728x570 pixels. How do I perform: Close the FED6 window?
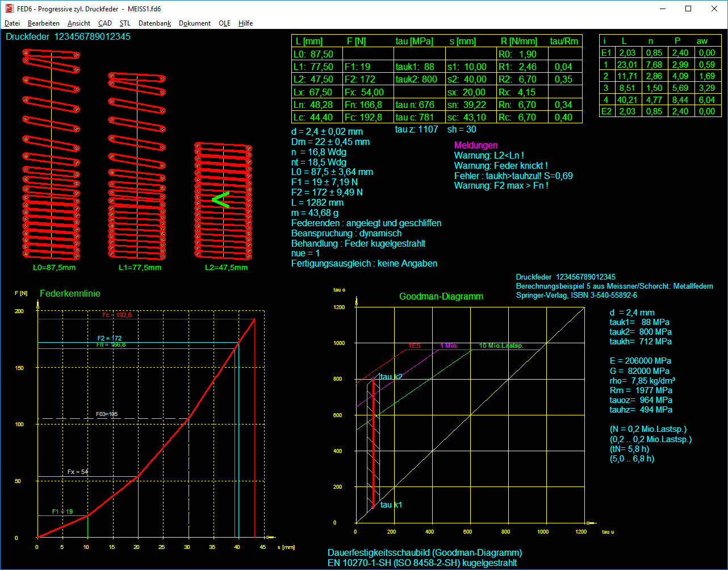[x=714, y=9]
